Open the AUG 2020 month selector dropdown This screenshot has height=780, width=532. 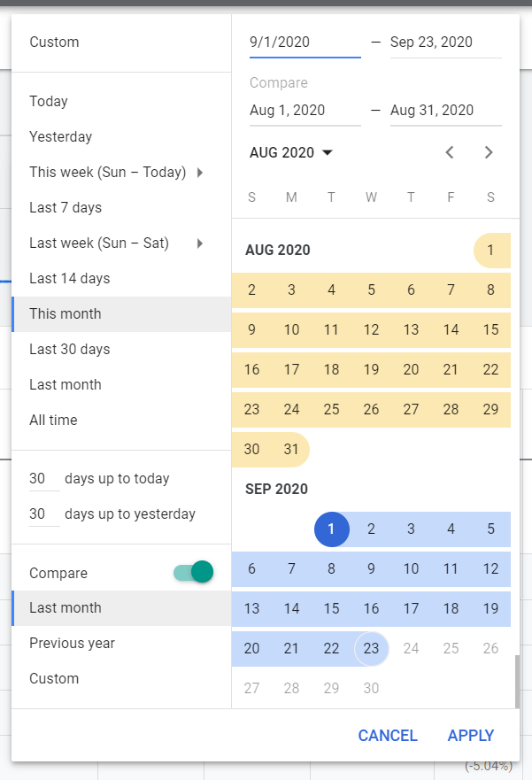tap(291, 152)
